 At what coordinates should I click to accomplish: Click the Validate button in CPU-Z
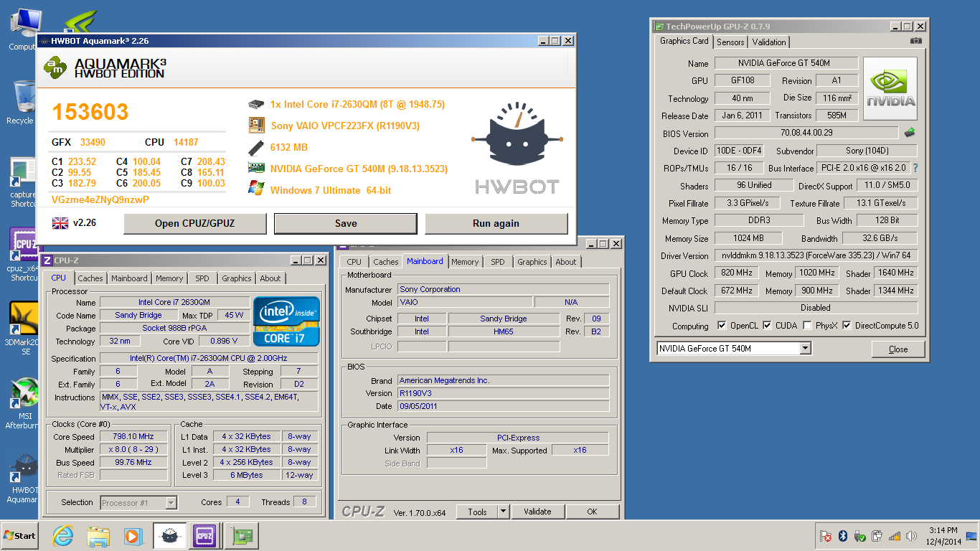coord(537,512)
